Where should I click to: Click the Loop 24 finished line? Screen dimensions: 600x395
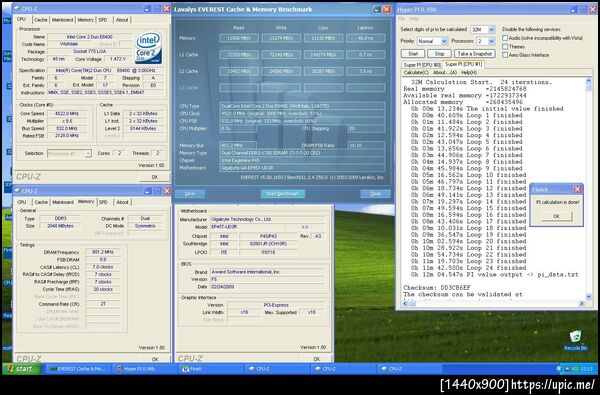click(x=468, y=268)
